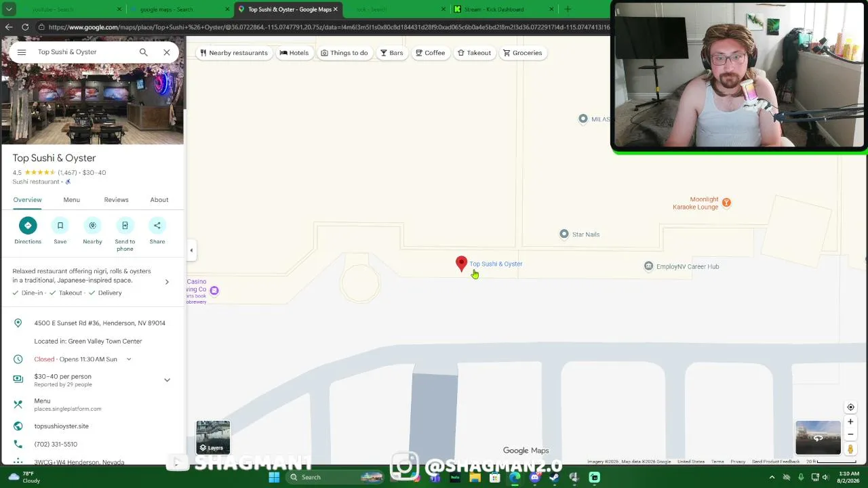This screenshot has height=488, width=868.
Task: Zoom in on the map
Action: tap(850, 422)
